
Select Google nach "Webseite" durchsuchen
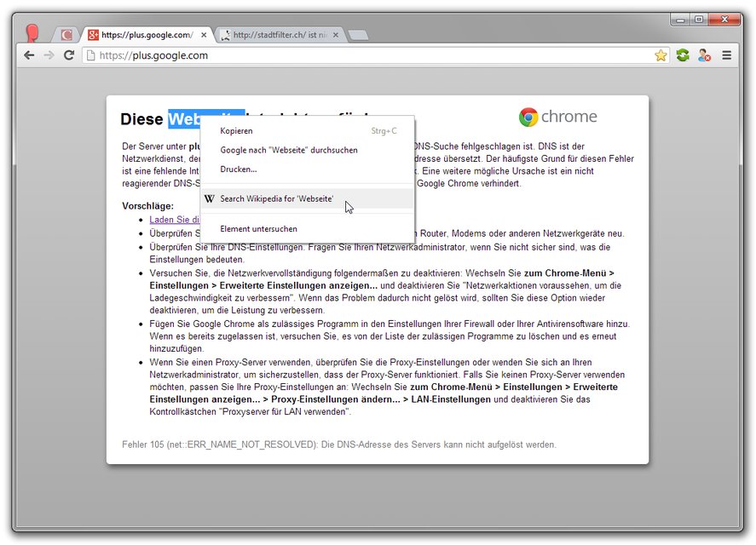coord(307,150)
